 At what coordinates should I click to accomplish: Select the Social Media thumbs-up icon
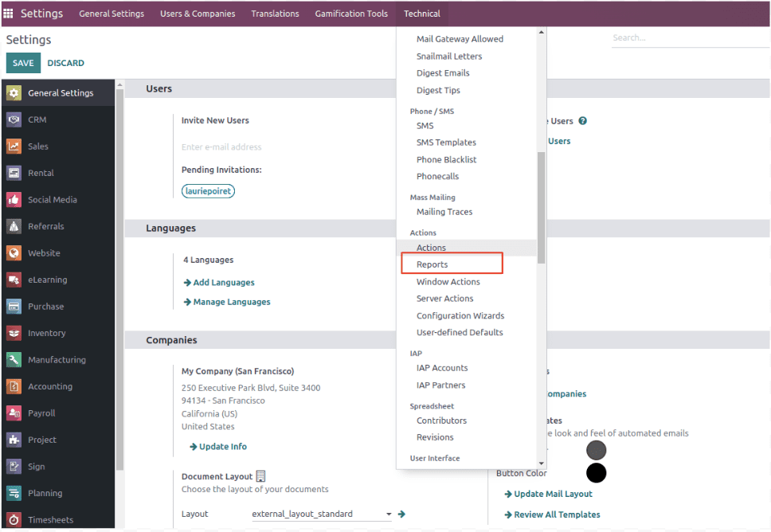[14, 200]
